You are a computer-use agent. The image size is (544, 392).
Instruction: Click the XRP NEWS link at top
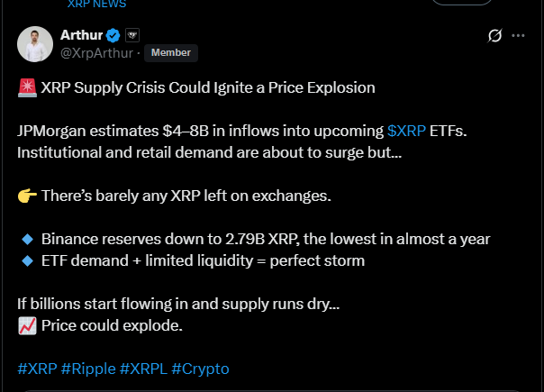(96, 4)
